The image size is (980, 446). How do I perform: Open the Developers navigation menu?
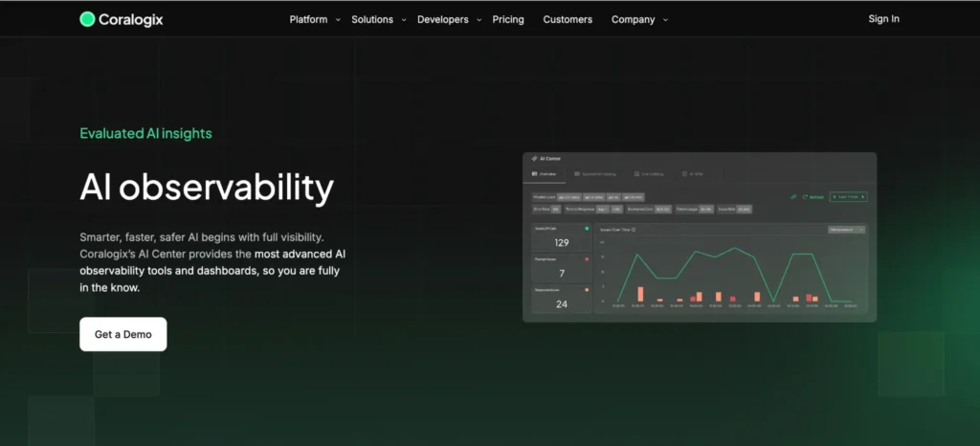coord(442,19)
